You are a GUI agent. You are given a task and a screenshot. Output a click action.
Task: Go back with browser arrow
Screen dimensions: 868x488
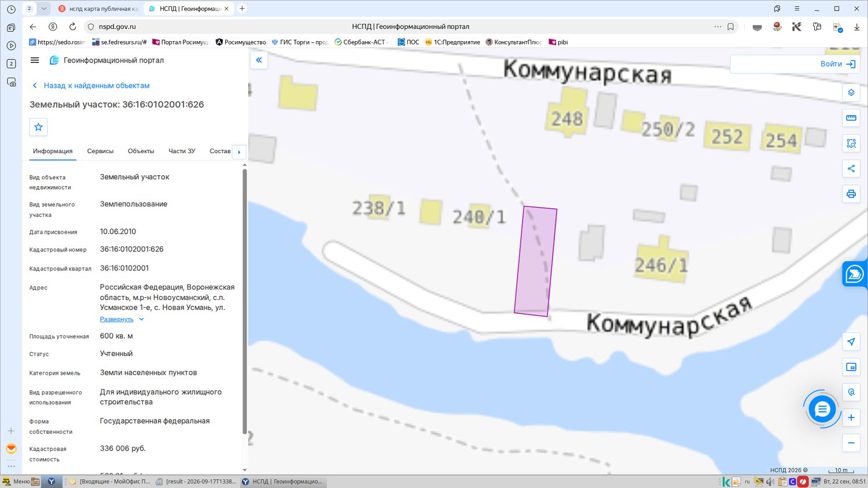(33, 27)
